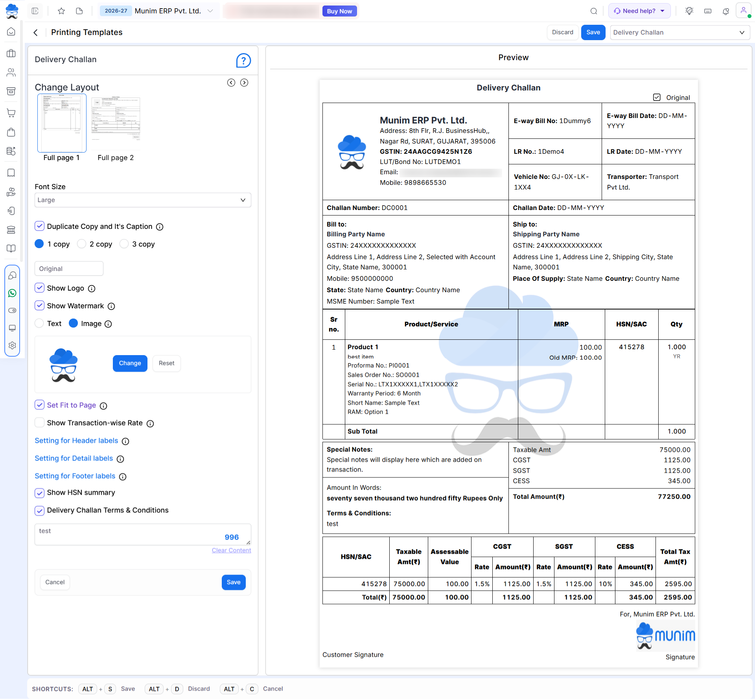Open the database coins icon in the sidebar

[x=11, y=151]
